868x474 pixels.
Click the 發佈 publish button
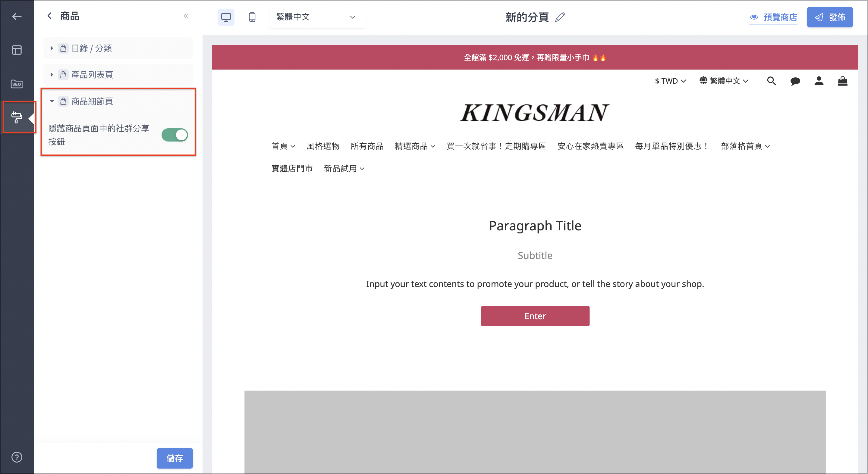[x=830, y=17]
